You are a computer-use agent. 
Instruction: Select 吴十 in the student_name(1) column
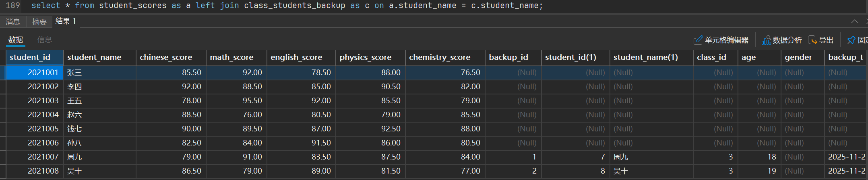(651, 171)
